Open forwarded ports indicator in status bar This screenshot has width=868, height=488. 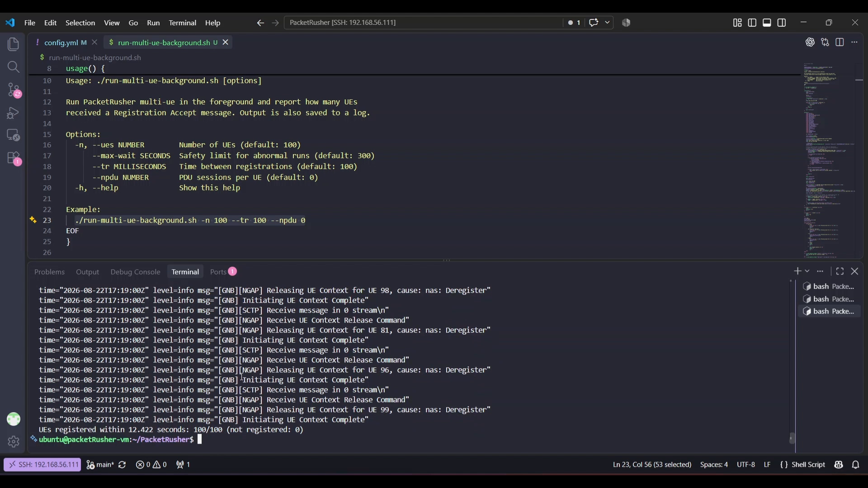click(x=183, y=465)
